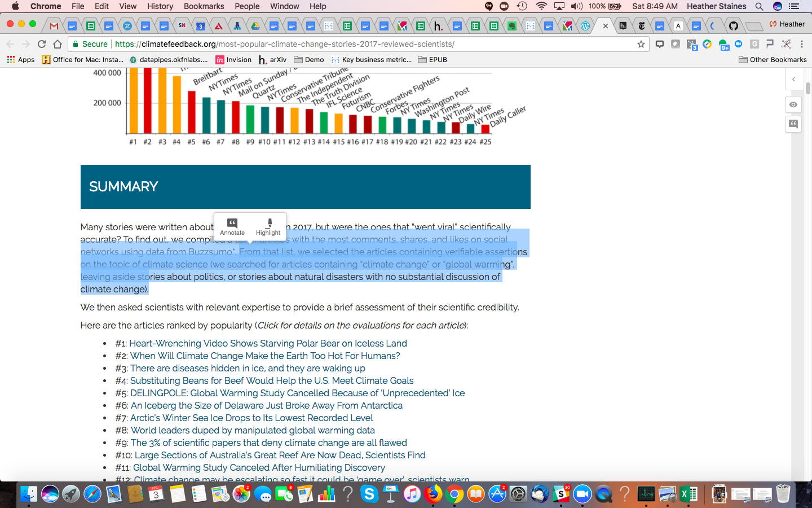
Task: Open the Notification Center icon
Action: pos(795,6)
